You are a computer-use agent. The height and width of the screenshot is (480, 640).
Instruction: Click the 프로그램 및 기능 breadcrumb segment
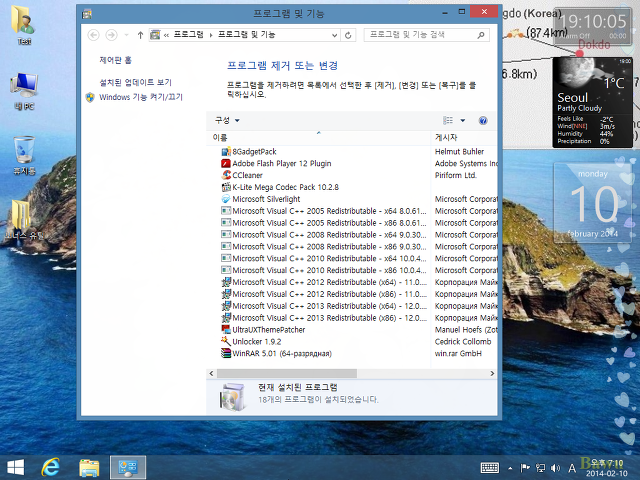point(247,35)
